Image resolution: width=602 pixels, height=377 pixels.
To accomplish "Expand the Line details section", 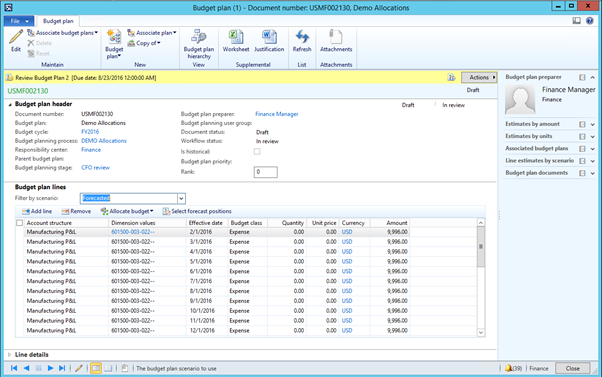I will click(10, 355).
